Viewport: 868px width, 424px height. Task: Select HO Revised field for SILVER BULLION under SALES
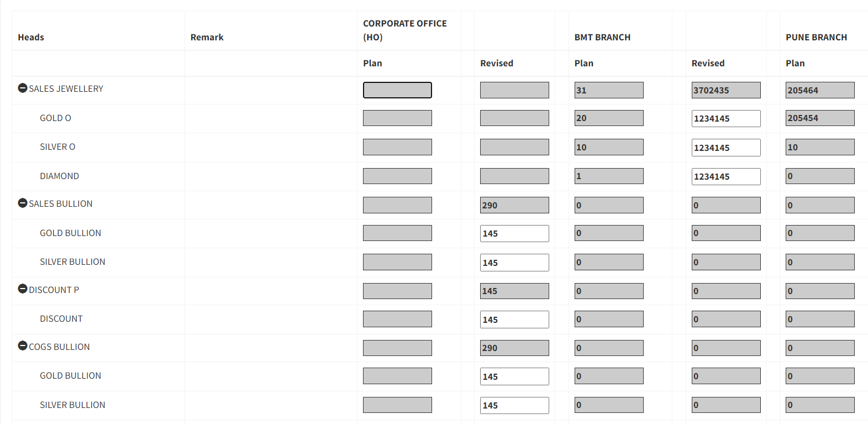click(514, 263)
